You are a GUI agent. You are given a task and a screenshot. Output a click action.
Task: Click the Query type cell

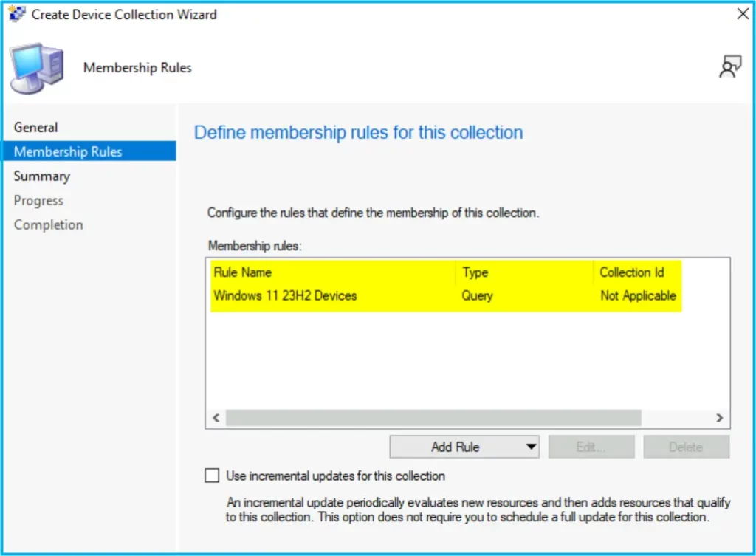coord(478,295)
